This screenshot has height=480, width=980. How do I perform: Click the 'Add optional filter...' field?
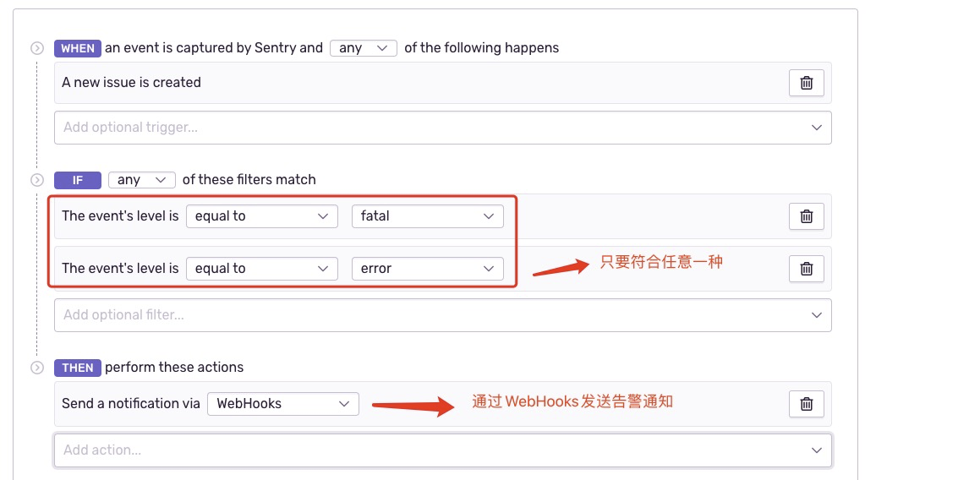(x=423, y=315)
